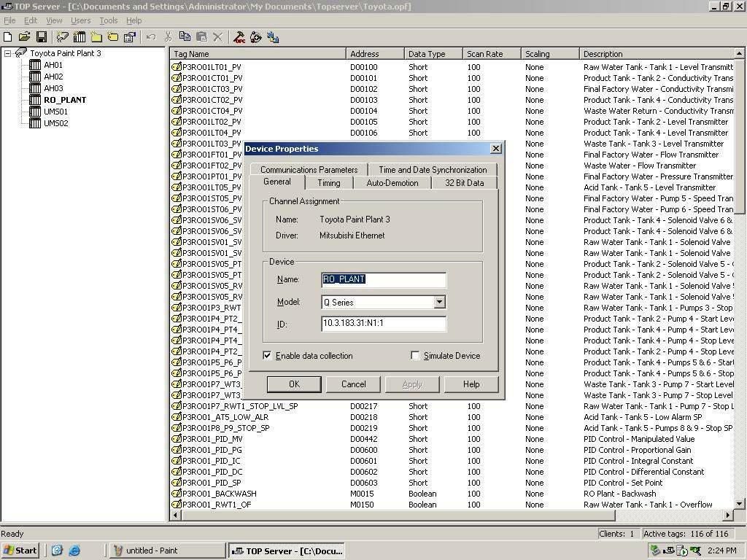This screenshot has width=747, height=560.
Task: Click the New project toolbar icon
Action: click(7, 36)
